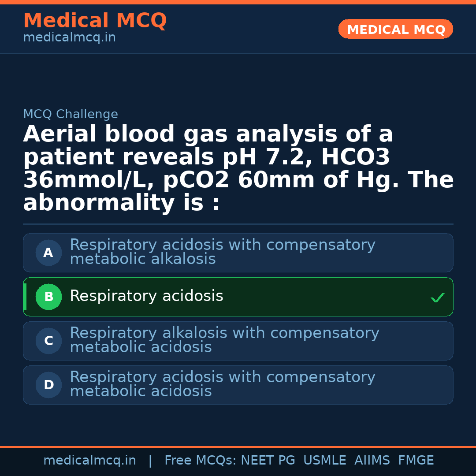
Task: Open medicalmcq.in link in the footer
Action: tap(89, 461)
